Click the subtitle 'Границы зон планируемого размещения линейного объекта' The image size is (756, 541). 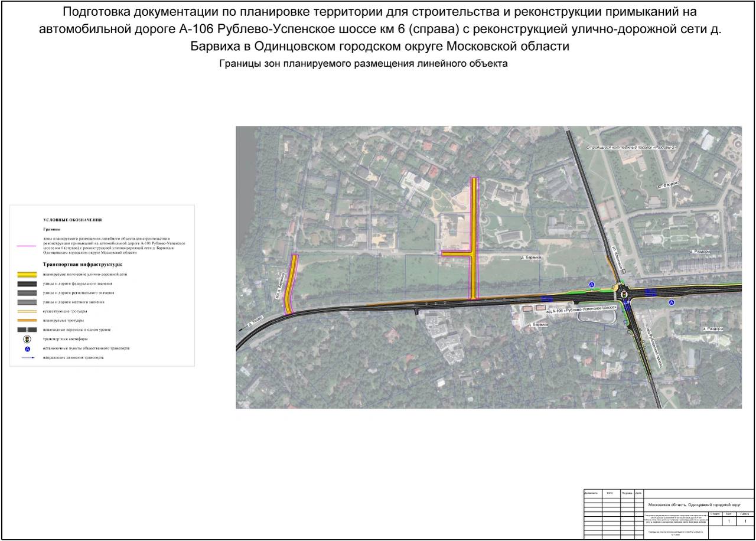tap(363, 64)
